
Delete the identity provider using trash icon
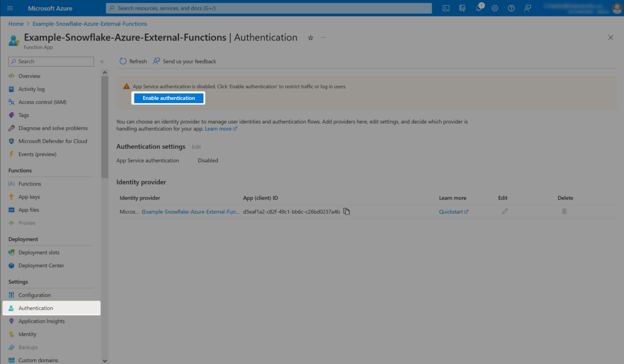coord(564,211)
